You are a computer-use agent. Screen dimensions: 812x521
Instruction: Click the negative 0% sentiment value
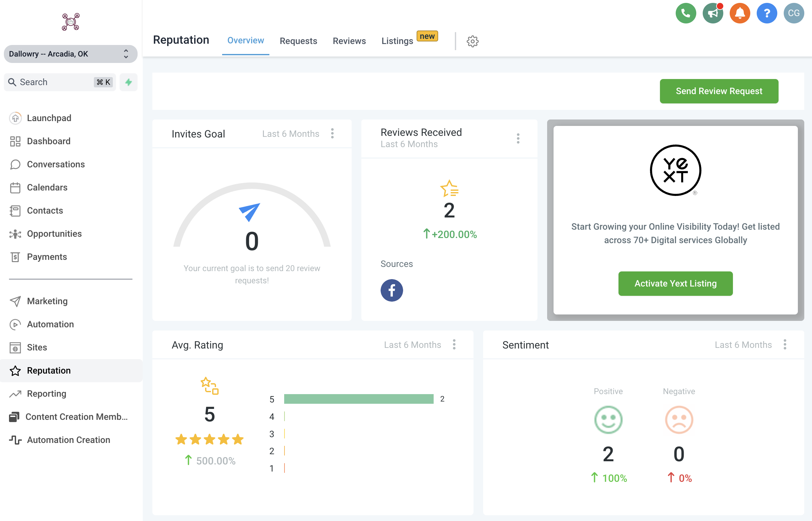[x=685, y=478]
